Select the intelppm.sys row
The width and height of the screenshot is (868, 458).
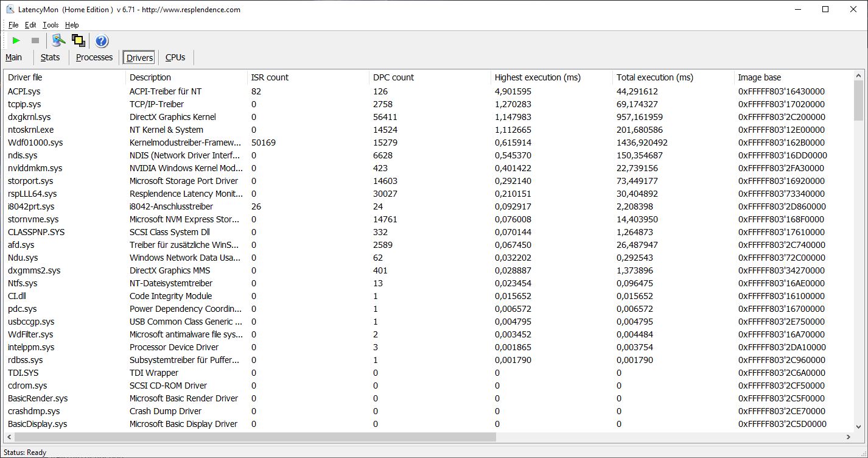point(429,347)
